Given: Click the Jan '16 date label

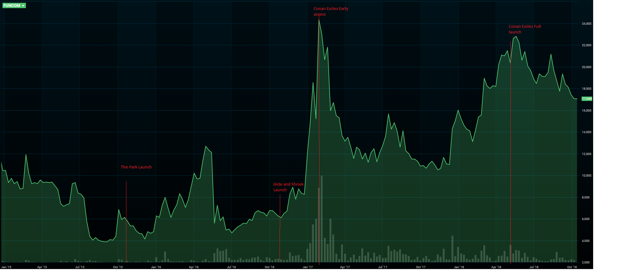Looking at the screenshot, I should 156,267.
